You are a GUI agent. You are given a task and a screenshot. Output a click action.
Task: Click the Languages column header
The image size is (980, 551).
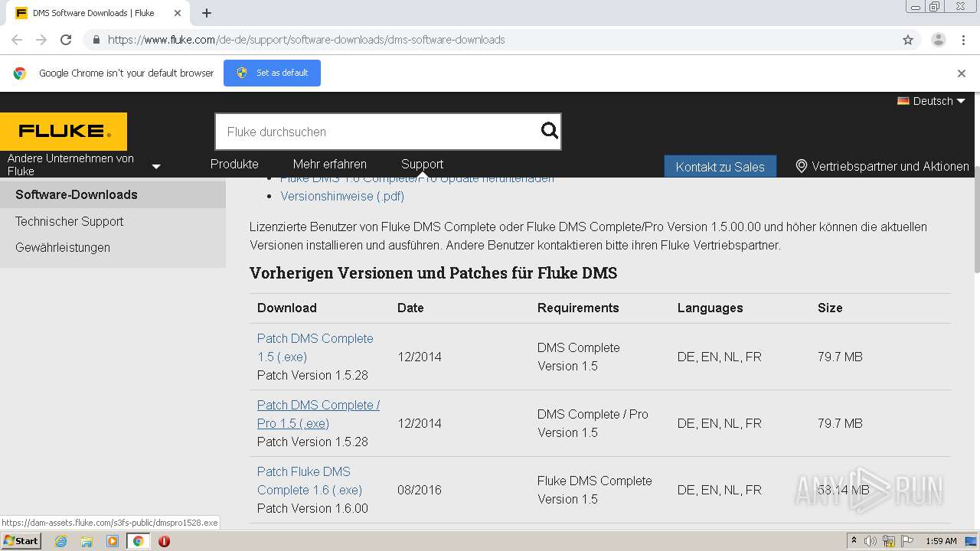click(710, 308)
